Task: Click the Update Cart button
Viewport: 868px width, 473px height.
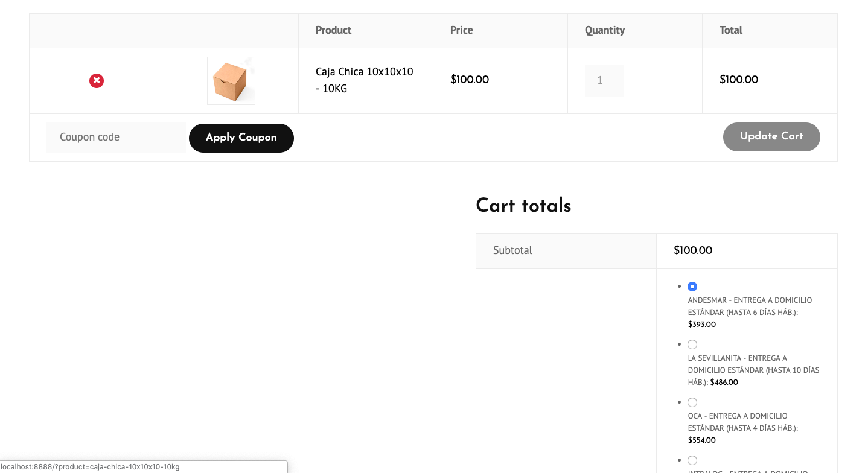Action: [771, 137]
